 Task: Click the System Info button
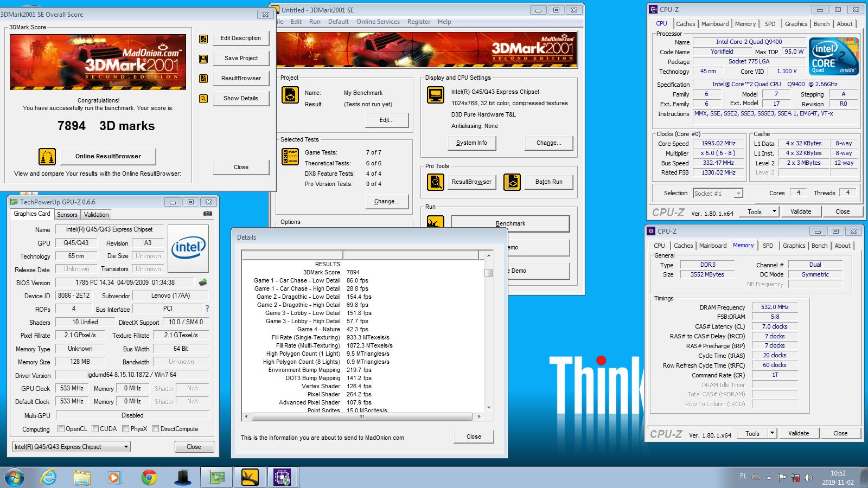point(471,143)
